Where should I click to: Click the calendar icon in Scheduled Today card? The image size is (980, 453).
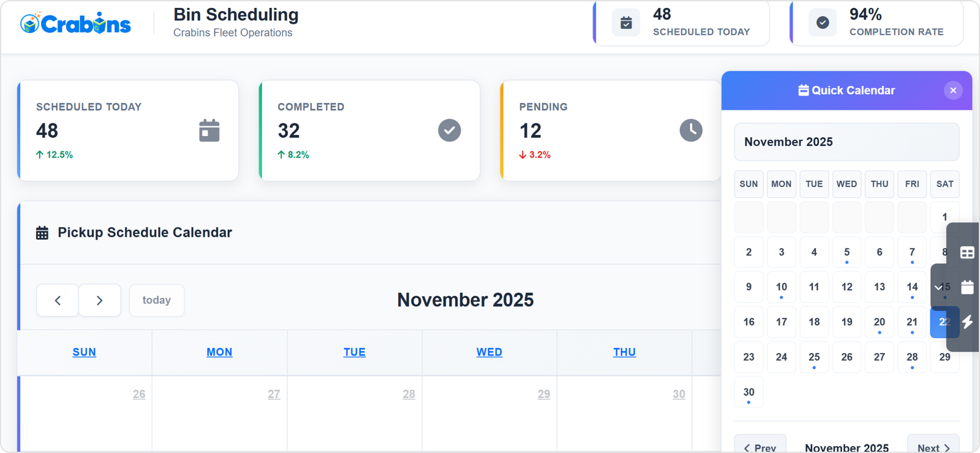pyautogui.click(x=209, y=131)
